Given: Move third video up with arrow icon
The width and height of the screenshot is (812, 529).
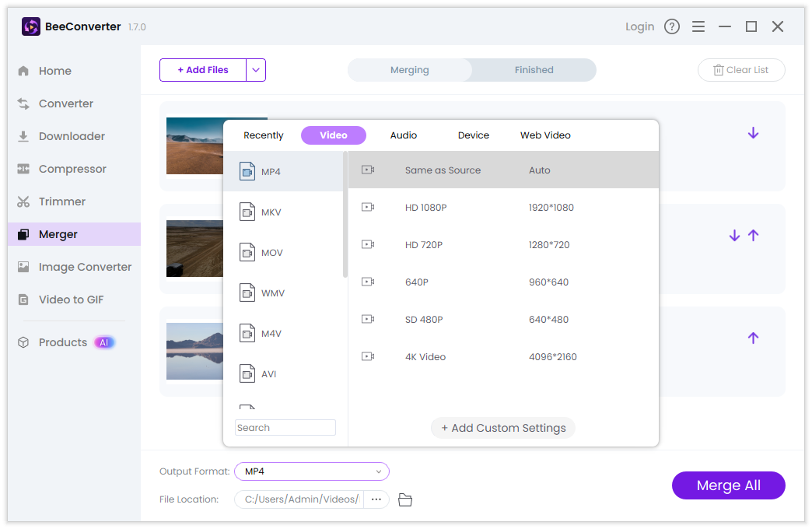Looking at the screenshot, I should tap(753, 338).
